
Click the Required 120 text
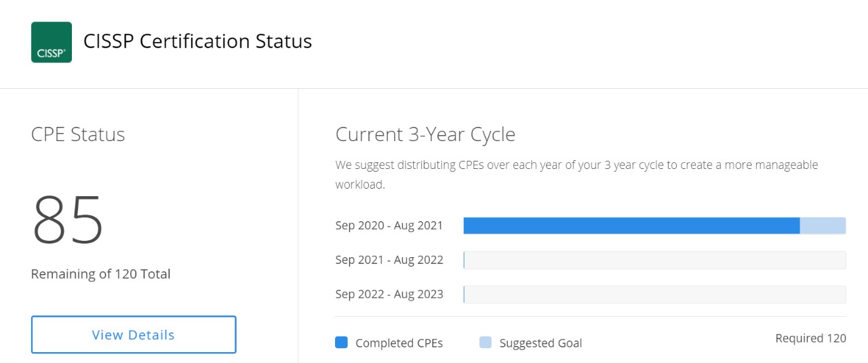point(810,338)
